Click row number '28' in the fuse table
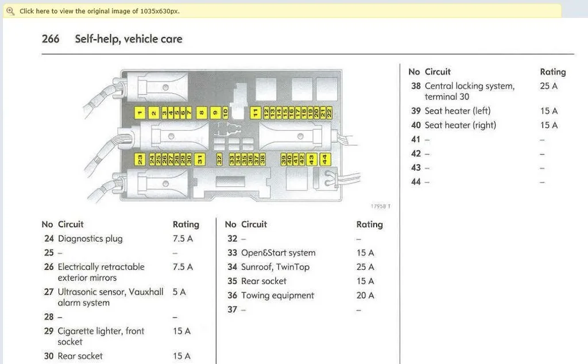This screenshot has height=364, width=588. 49,317
